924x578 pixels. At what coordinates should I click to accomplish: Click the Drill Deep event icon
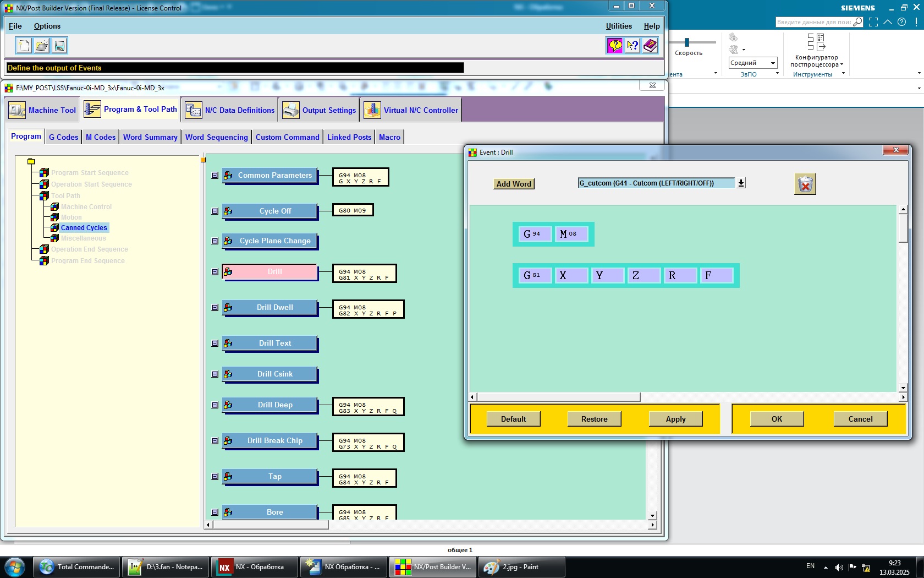228,405
